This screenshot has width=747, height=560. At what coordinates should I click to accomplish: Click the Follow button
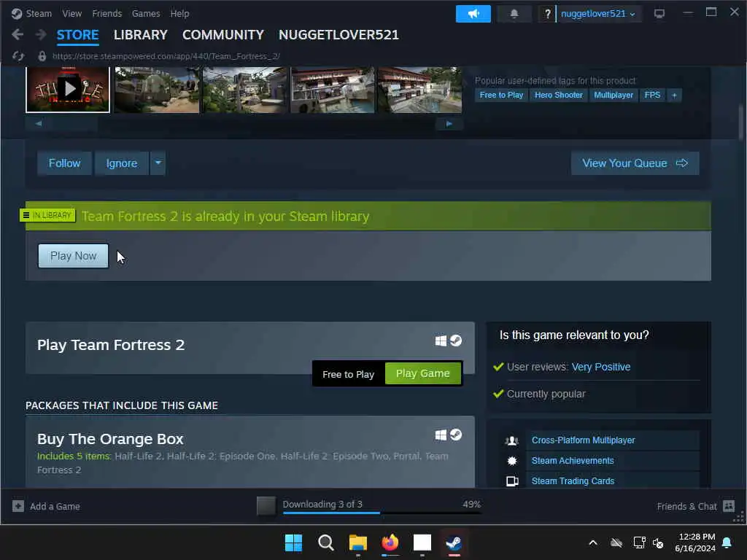point(64,163)
